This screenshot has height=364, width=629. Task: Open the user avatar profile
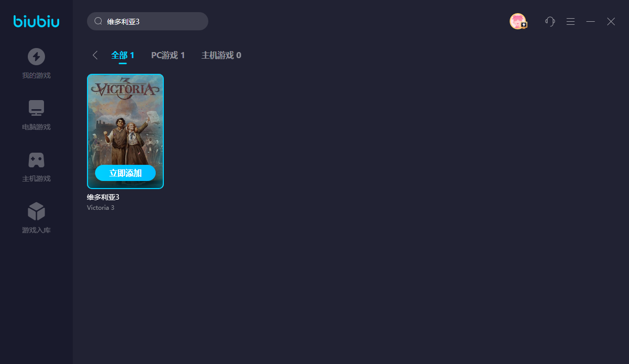point(518,21)
